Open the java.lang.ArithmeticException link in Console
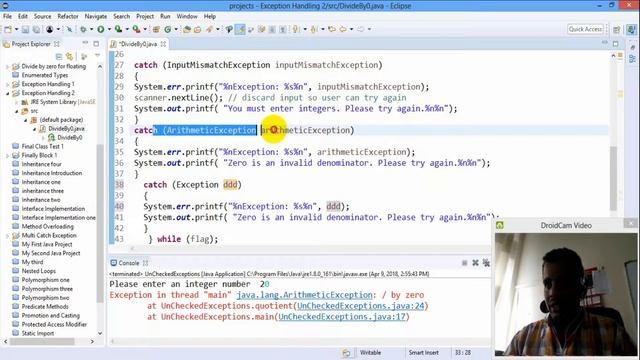The height and width of the screenshot is (360, 640). (x=304, y=295)
